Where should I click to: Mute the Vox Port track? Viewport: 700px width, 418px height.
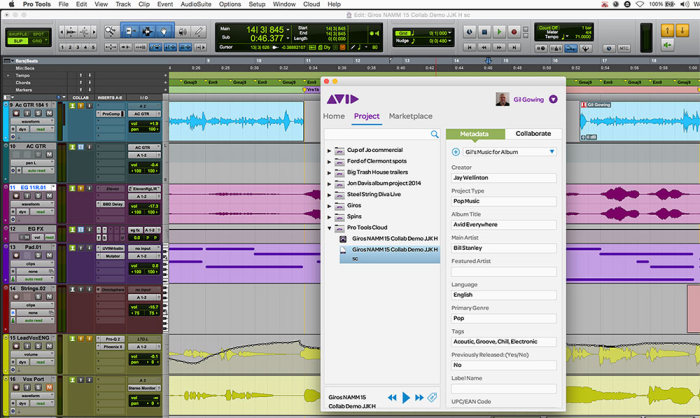point(49,388)
